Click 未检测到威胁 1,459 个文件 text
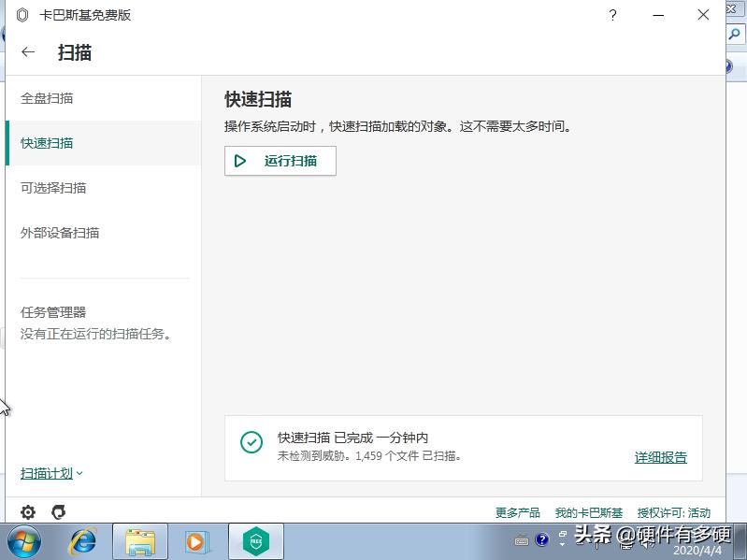Viewport: 747px width, 560px height. pos(369,456)
